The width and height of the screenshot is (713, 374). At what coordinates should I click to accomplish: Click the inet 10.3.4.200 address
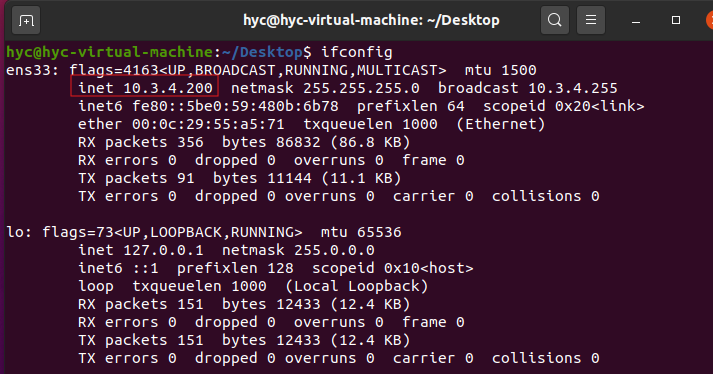pyautogui.click(x=145, y=88)
